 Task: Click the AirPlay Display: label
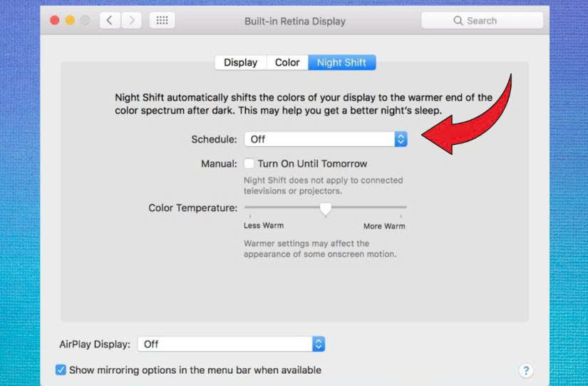[x=95, y=345]
